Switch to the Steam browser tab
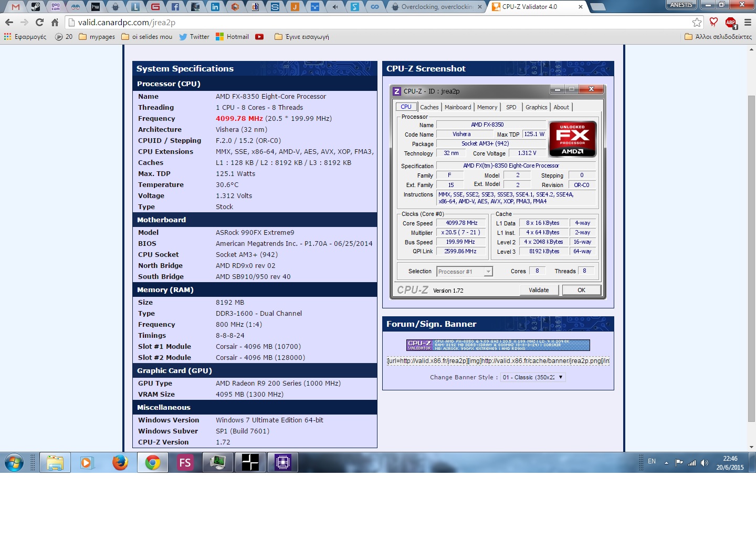 pos(36,7)
